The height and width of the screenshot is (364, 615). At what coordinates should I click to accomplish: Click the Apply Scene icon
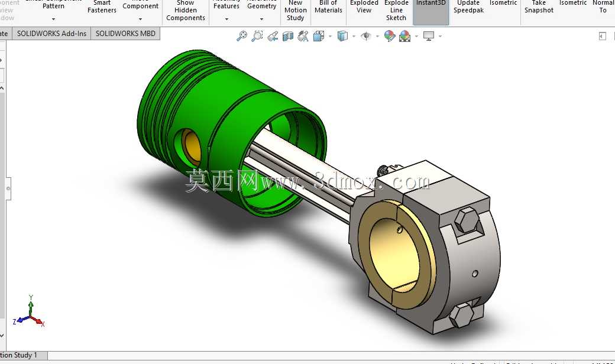(x=404, y=37)
